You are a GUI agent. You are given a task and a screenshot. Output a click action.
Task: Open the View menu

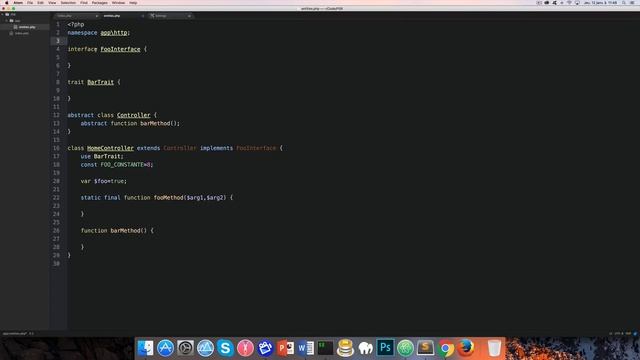click(52, 3)
